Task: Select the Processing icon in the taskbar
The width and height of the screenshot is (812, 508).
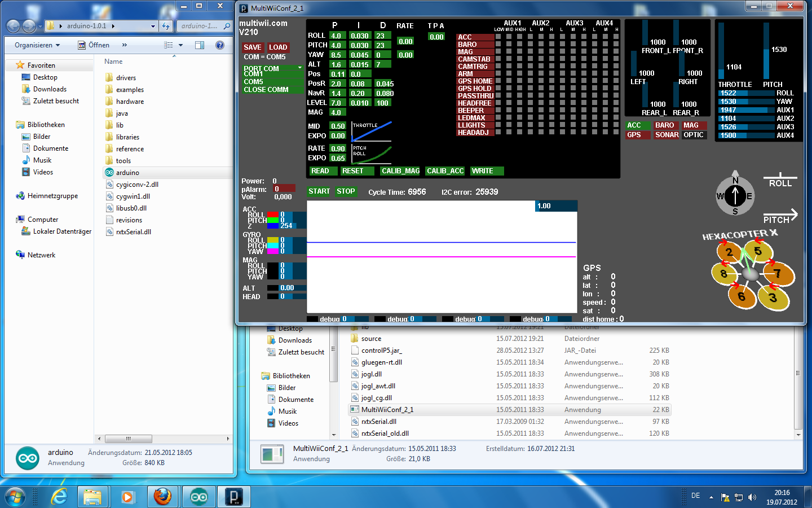Action: 234,497
